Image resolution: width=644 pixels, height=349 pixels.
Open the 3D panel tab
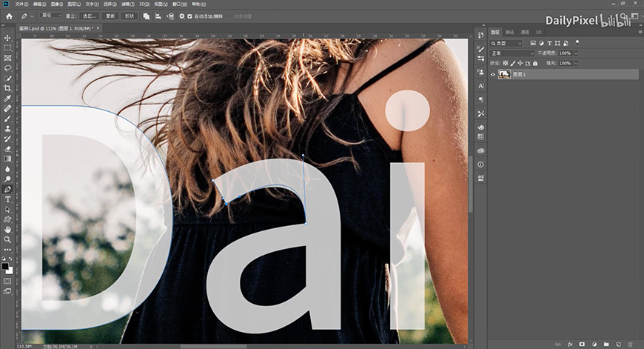pos(538,32)
